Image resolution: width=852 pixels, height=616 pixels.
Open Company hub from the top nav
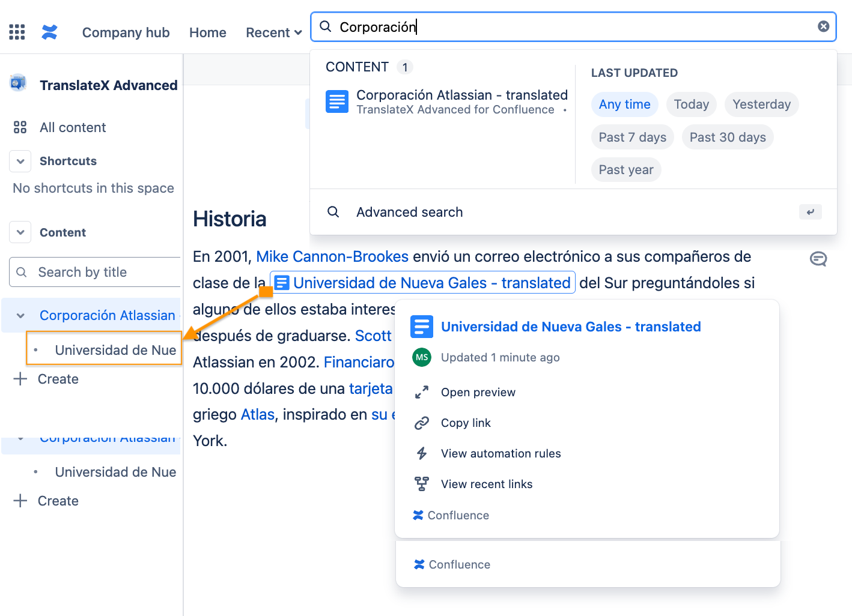click(x=126, y=32)
